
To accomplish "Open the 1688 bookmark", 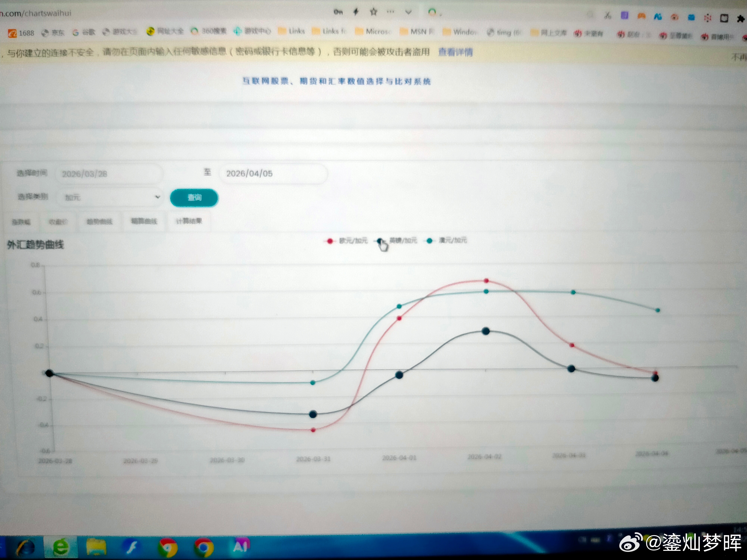I will pyautogui.click(x=21, y=33).
